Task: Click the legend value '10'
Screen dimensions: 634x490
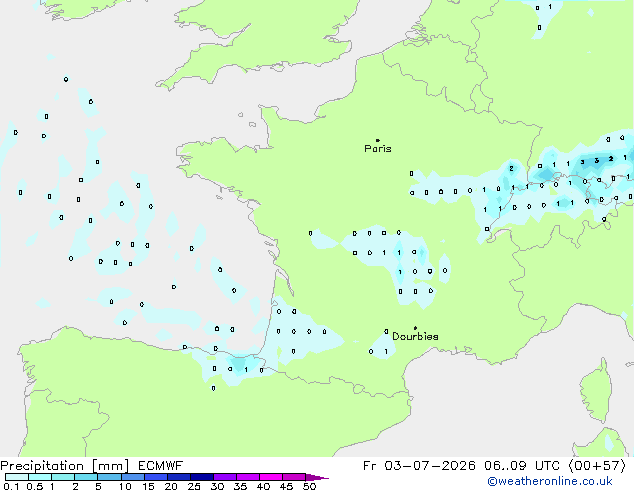Action: [125, 486]
